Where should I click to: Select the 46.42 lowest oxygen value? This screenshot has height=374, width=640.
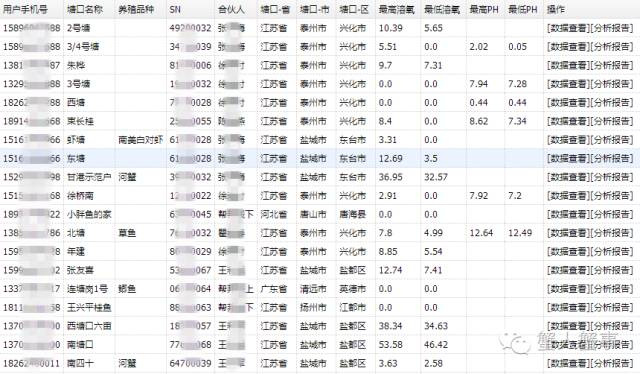(436, 345)
